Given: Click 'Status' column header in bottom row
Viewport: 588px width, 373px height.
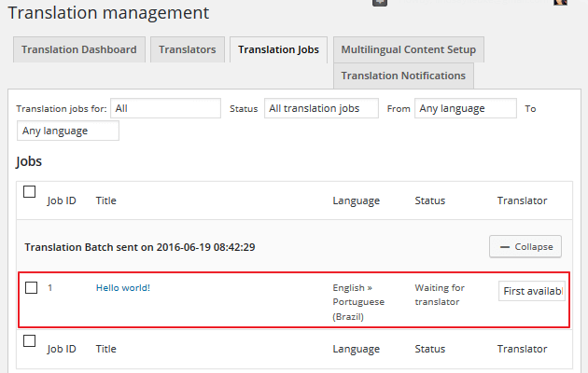Looking at the screenshot, I should (430, 349).
